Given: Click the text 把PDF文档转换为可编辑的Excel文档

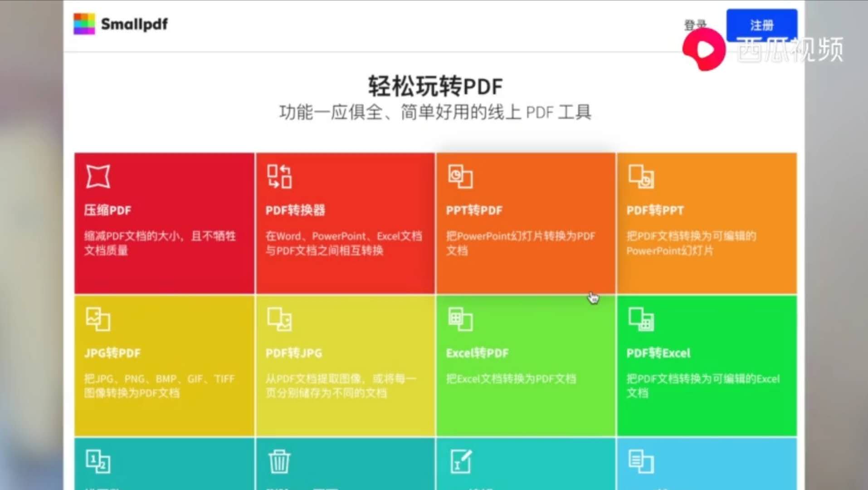Looking at the screenshot, I should coord(703,386).
